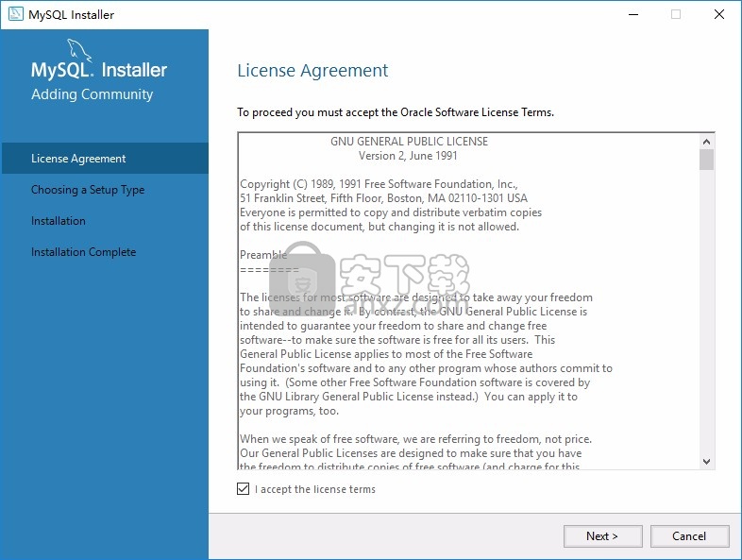This screenshot has width=742, height=560.
Task: Click the Preamble heading in license text
Action: pos(263,255)
